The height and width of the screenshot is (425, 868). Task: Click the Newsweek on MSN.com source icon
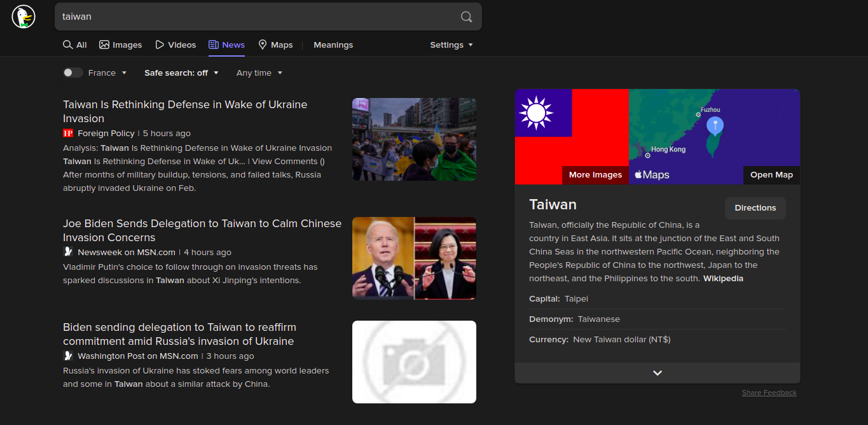[68, 253]
